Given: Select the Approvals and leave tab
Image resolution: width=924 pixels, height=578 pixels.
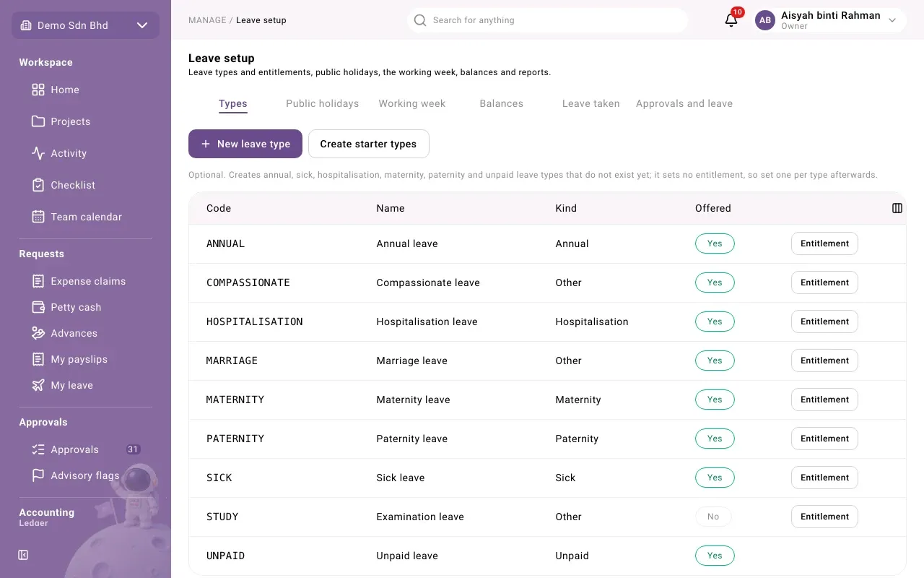Looking at the screenshot, I should [684, 103].
